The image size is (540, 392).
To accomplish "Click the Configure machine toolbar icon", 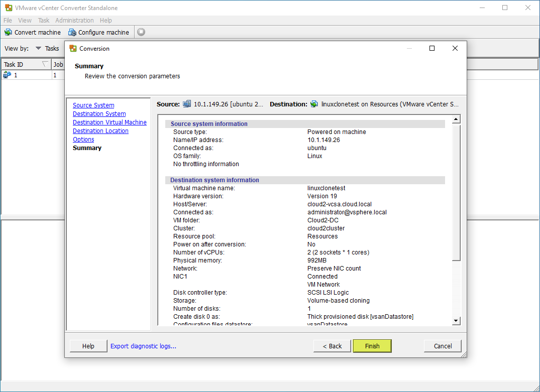I will [72, 32].
